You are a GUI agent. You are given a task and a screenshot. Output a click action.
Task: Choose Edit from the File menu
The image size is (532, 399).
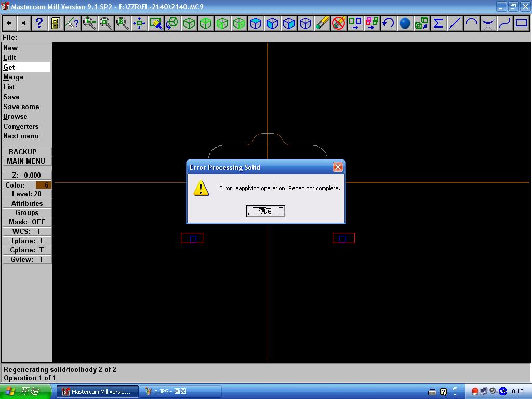point(9,57)
